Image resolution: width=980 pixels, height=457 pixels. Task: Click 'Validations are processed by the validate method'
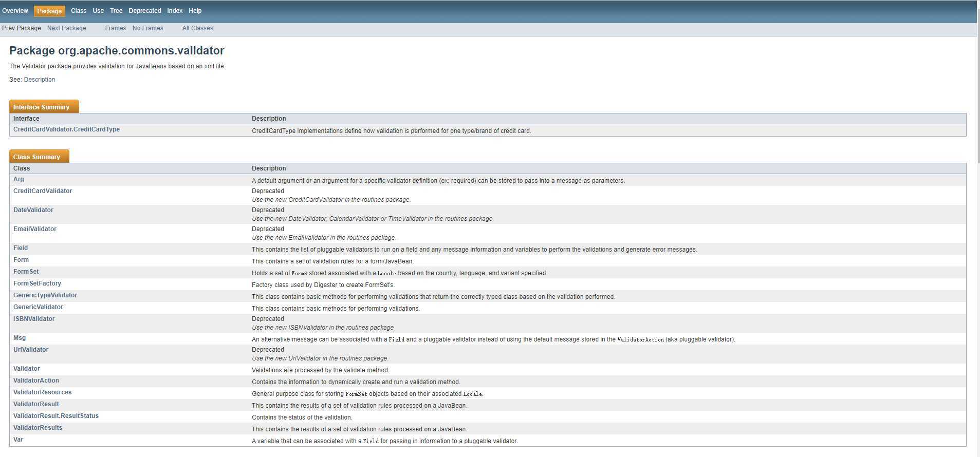point(321,370)
